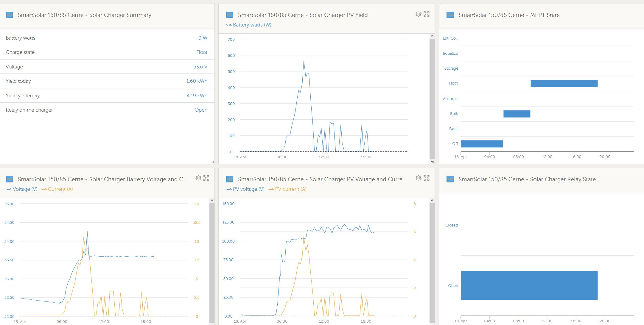
Task: Open PV Voltage and Current settings gear
Action: coord(419,178)
